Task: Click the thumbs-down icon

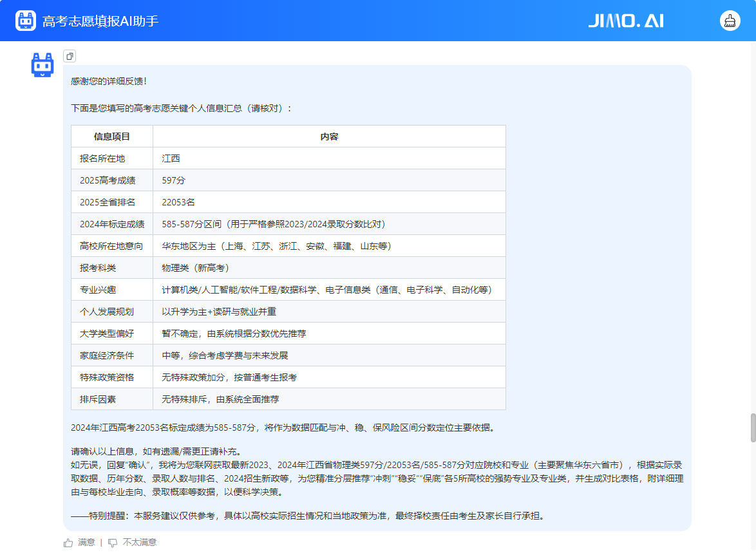Action: tap(112, 543)
